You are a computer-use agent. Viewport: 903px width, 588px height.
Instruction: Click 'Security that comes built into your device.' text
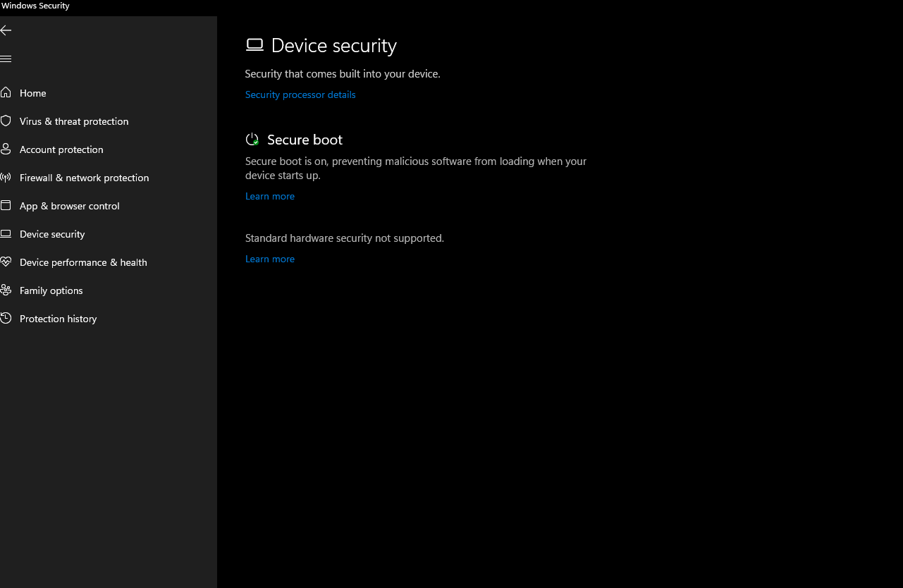click(343, 73)
